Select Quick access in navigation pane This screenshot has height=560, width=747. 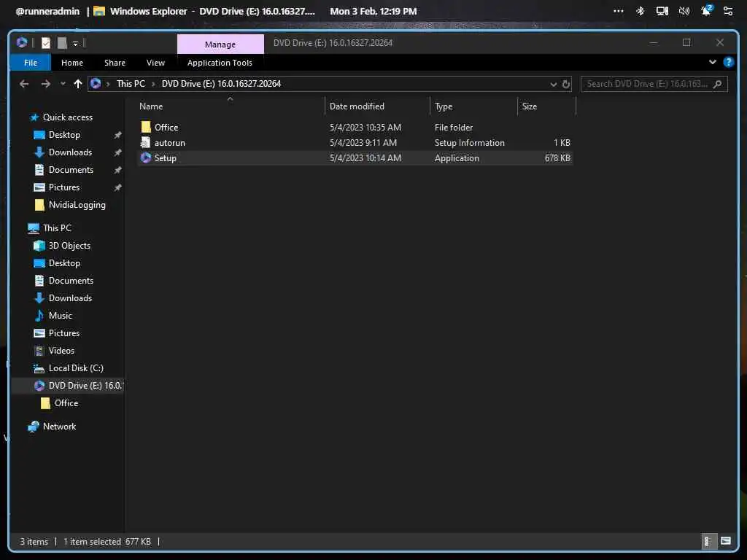[67, 117]
